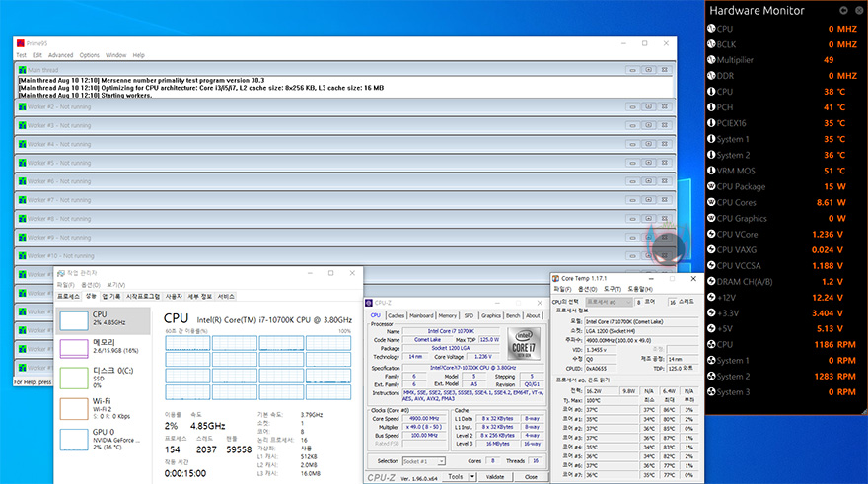
Task: Minimize the Worker #3 child window
Action: (632, 125)
